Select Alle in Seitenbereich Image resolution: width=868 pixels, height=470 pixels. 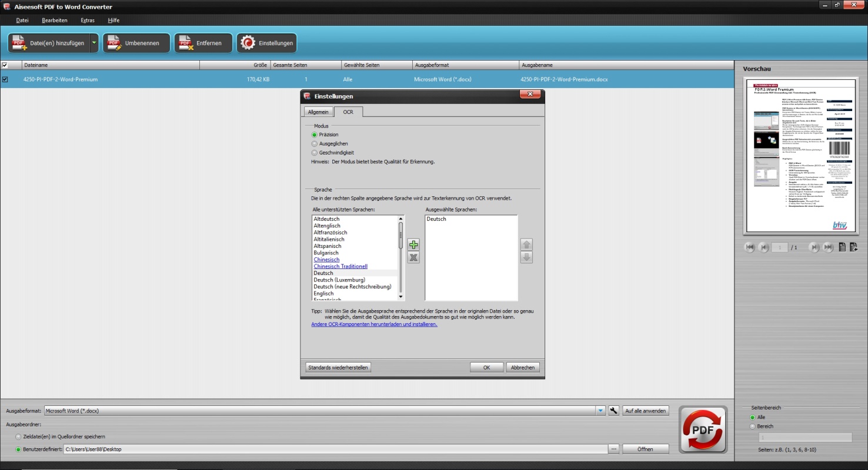[x=752, y=417]
